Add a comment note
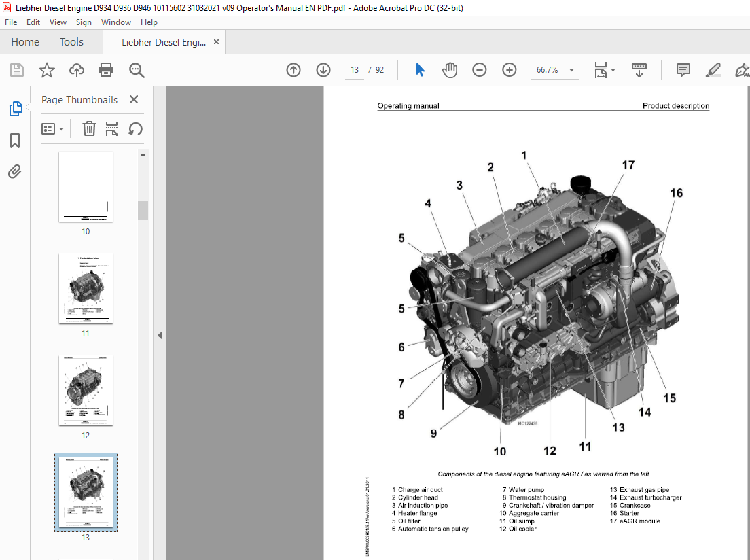 (x=683, y=71)
